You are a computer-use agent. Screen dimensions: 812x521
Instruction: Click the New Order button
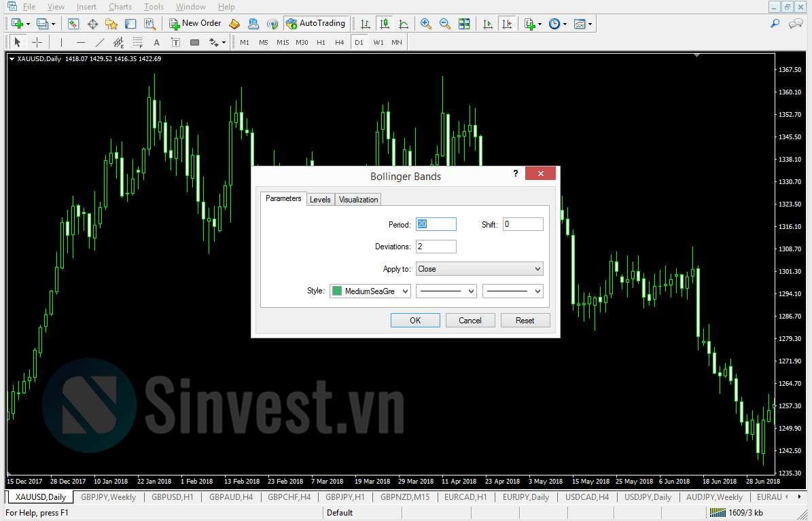click(195, 23)
